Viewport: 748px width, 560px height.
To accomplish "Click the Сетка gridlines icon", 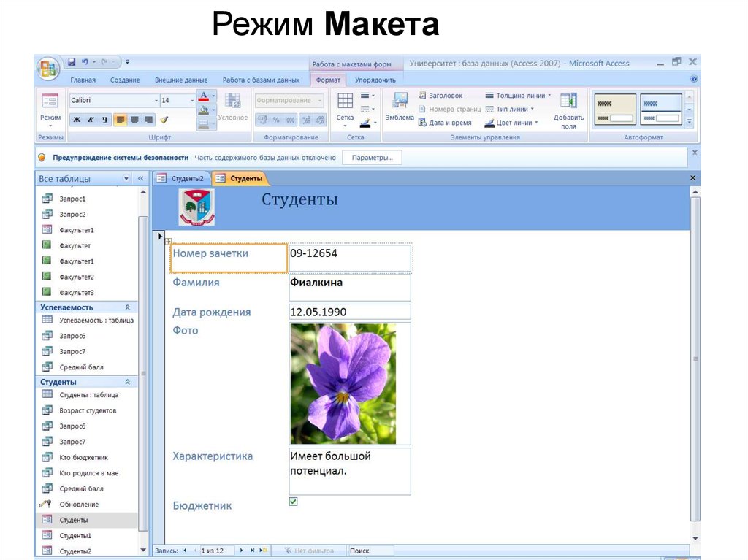I will 345,101.
